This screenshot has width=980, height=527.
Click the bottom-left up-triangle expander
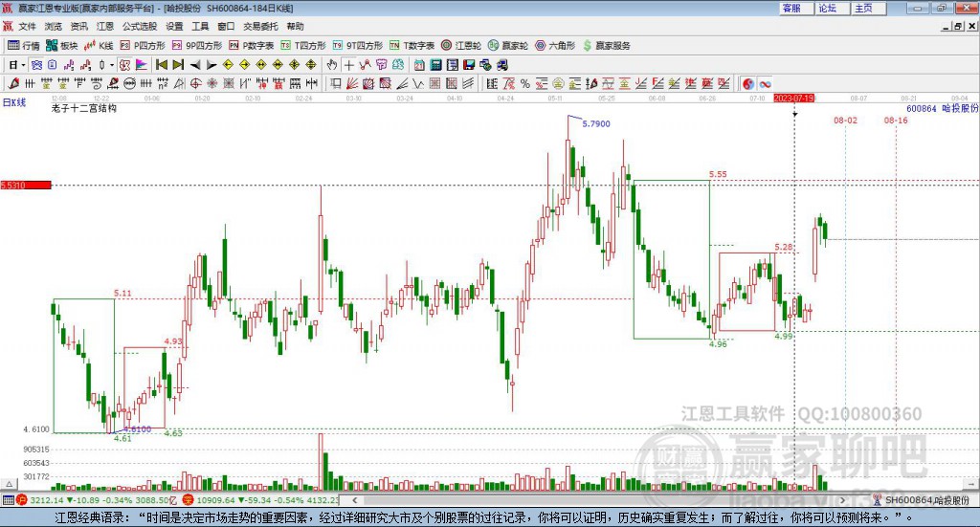coord(9,484)
